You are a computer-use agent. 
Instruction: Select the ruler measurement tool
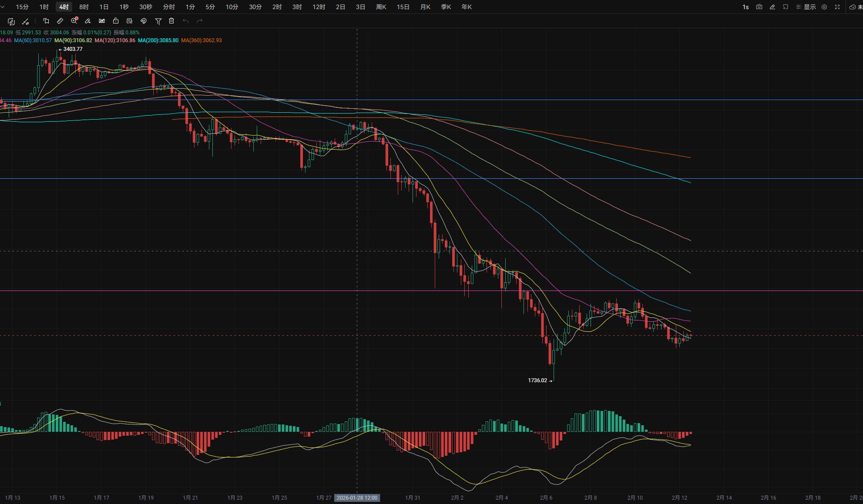click(60, 21)
